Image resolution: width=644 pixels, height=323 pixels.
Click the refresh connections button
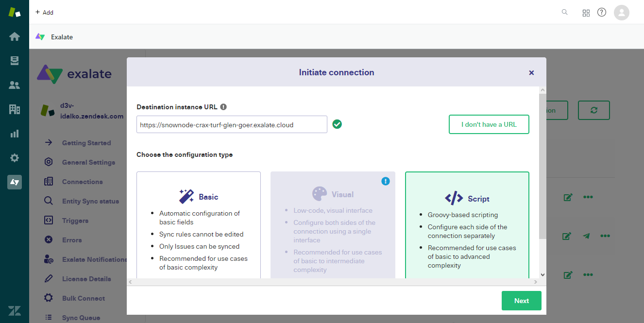tap(593, 110)
